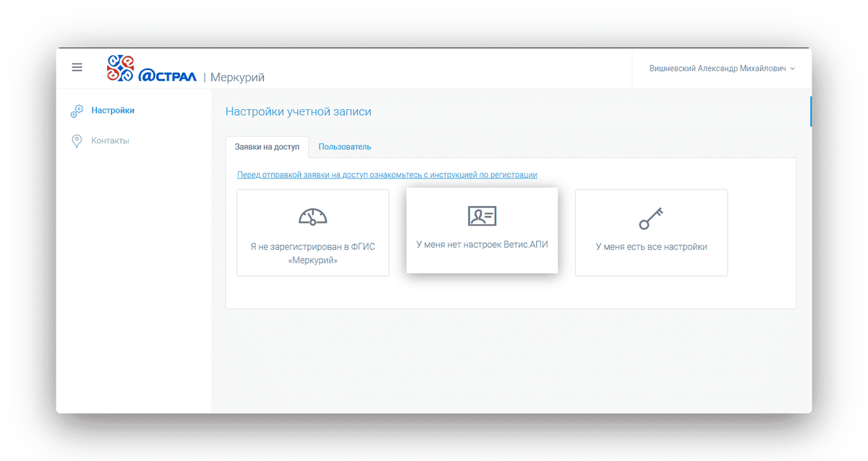Open the registration instructions link
This screenshot has width=868, height=461.
click(387, 175)
